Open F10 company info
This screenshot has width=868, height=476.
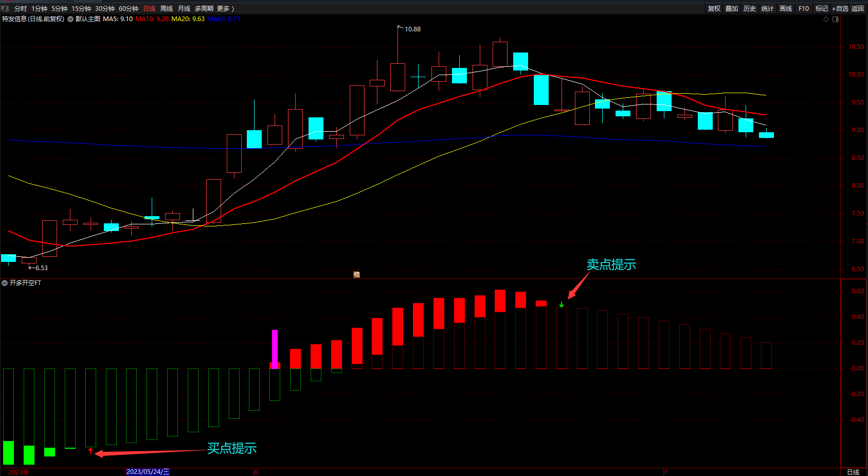point(804,9)
